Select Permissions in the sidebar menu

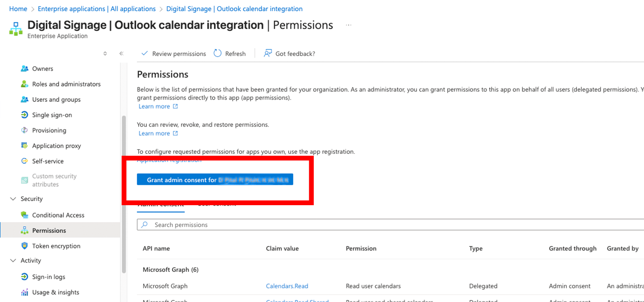[49, 230]
